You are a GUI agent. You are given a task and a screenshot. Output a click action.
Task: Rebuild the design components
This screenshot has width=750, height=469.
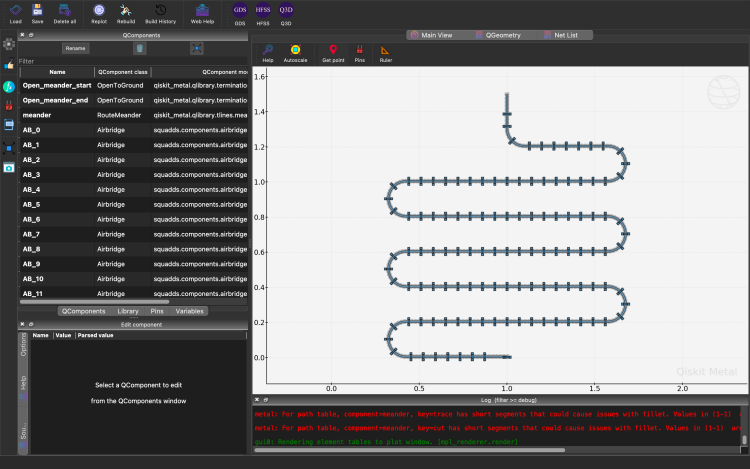tap(126, 14)
